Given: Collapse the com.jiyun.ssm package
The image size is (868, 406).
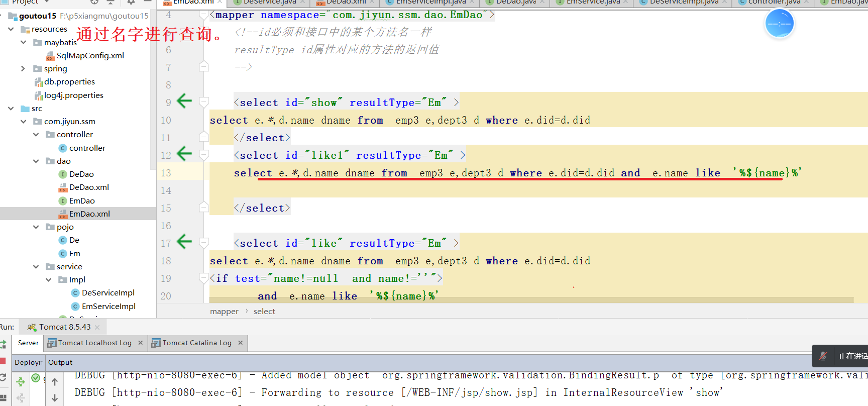Looking at the screenshot, I should (23, 121).
